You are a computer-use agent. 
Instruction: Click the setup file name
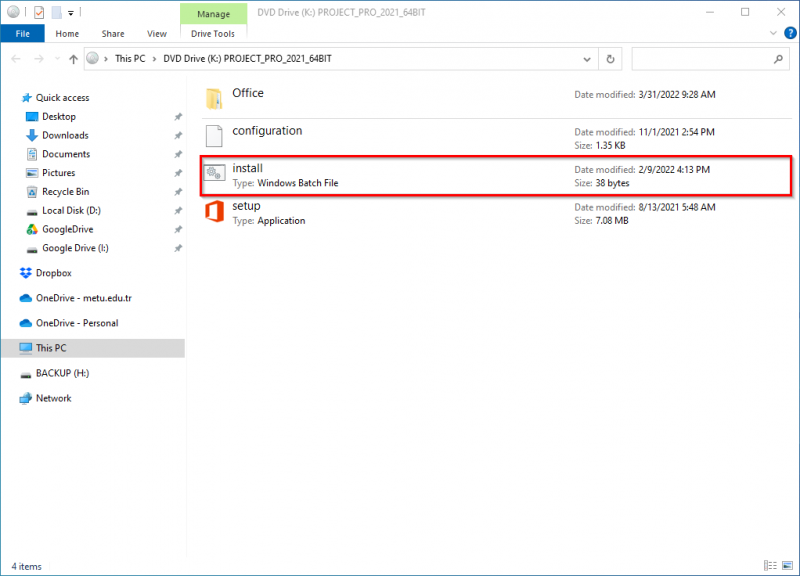246,206
